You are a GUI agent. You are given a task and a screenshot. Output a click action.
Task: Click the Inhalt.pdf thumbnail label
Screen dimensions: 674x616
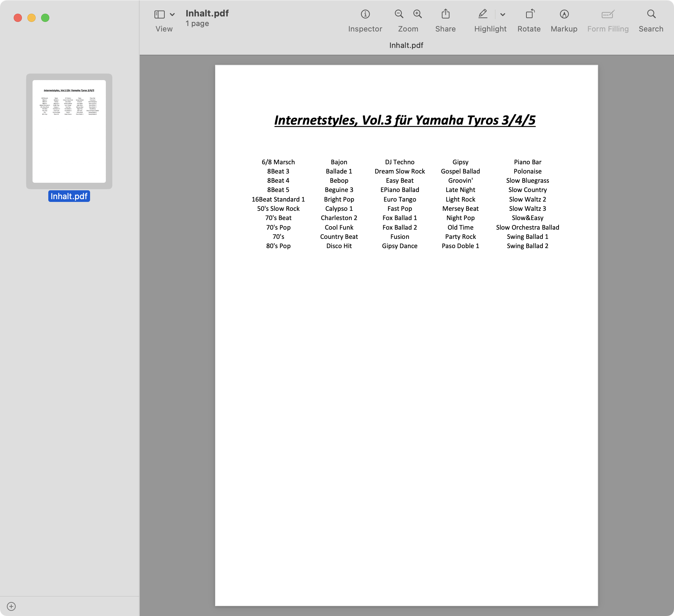pyautogui.click(x=69, y=196)
